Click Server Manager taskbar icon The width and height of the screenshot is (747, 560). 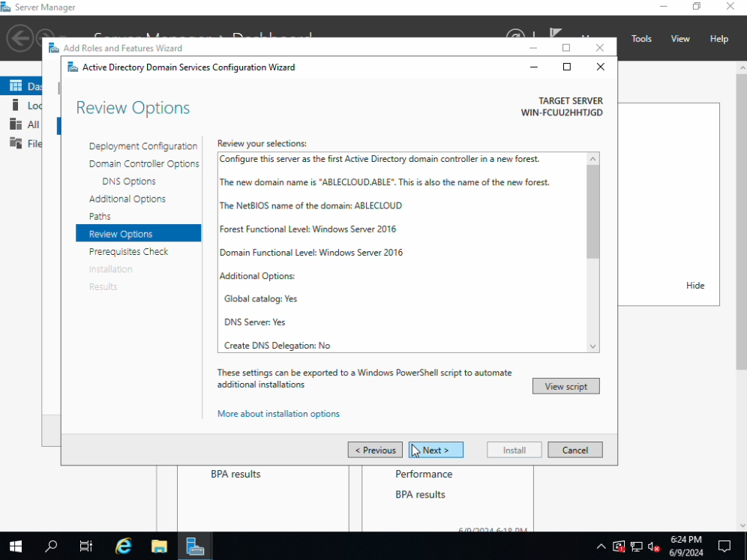[x=195, y=546]
